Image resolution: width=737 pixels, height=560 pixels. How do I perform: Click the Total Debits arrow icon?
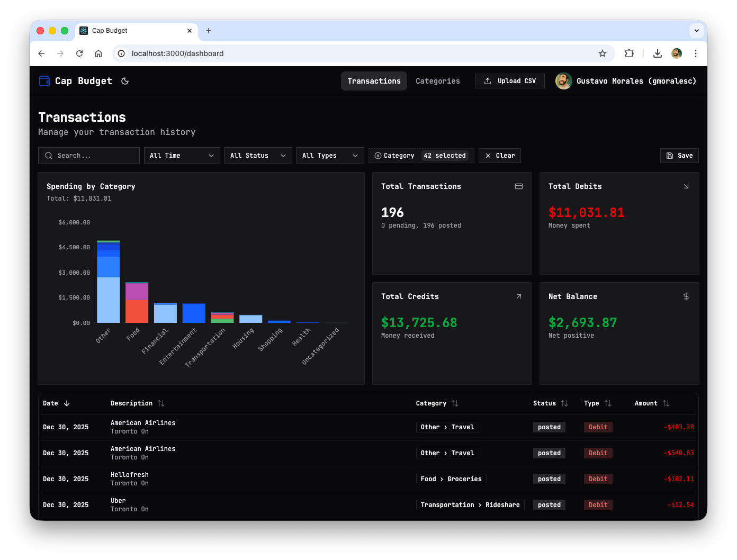[686, 186]
